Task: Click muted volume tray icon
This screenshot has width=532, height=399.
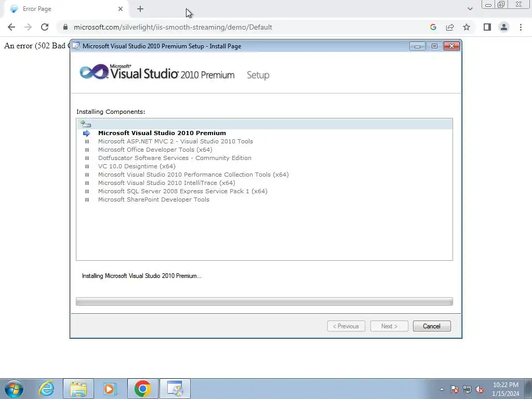Action: [x=480, y=389]
